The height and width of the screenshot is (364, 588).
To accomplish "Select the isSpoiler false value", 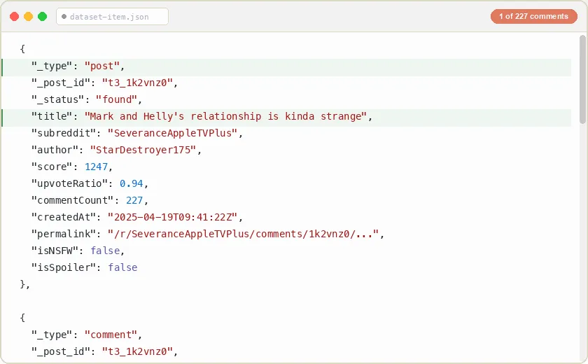I will tap(122, 267).
